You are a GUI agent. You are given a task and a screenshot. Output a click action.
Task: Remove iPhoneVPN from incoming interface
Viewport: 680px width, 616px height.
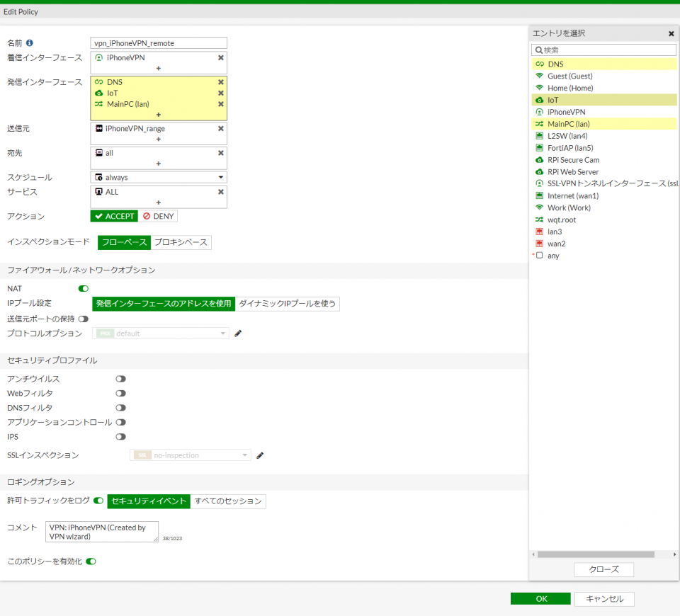pyautogui.click(x=221, y=57)
